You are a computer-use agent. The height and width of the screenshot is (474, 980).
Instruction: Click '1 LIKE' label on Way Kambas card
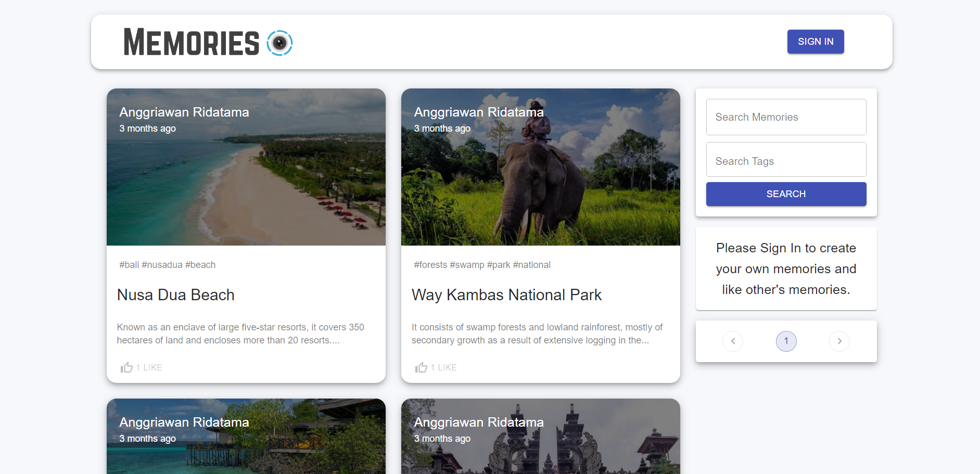click(444, 367)
